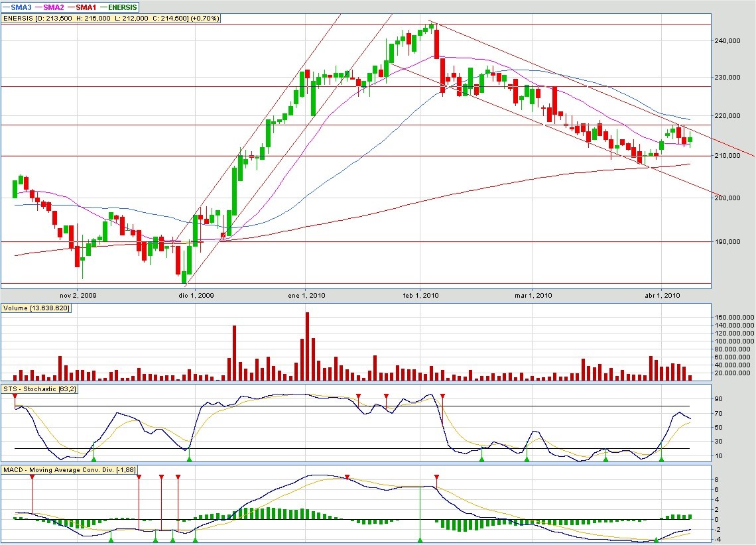The width and height of the screenshot is (756, 545).
Task: Click the 'dic 1, 2009' date label
Action: tap(196, 295)
